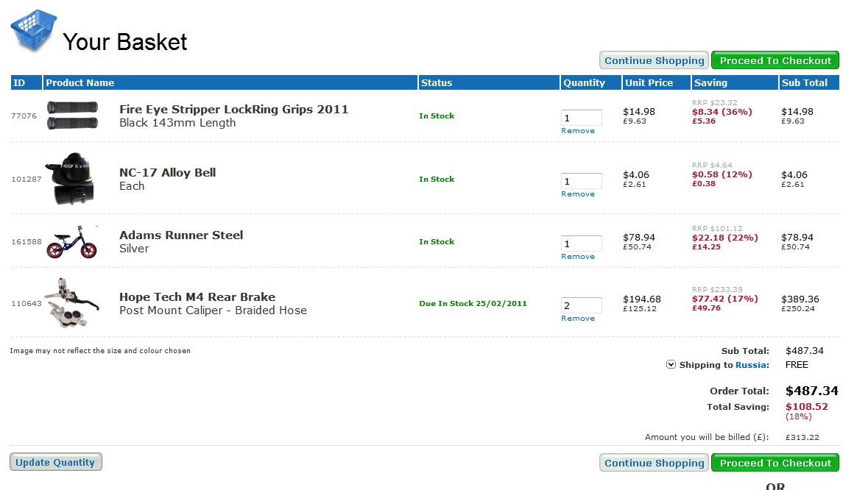Remove the Adams Runner Steel item

pos(578,257)
